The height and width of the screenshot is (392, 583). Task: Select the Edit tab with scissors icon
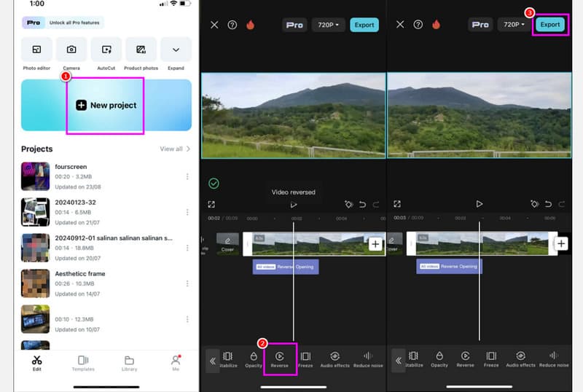coord(36,362)
